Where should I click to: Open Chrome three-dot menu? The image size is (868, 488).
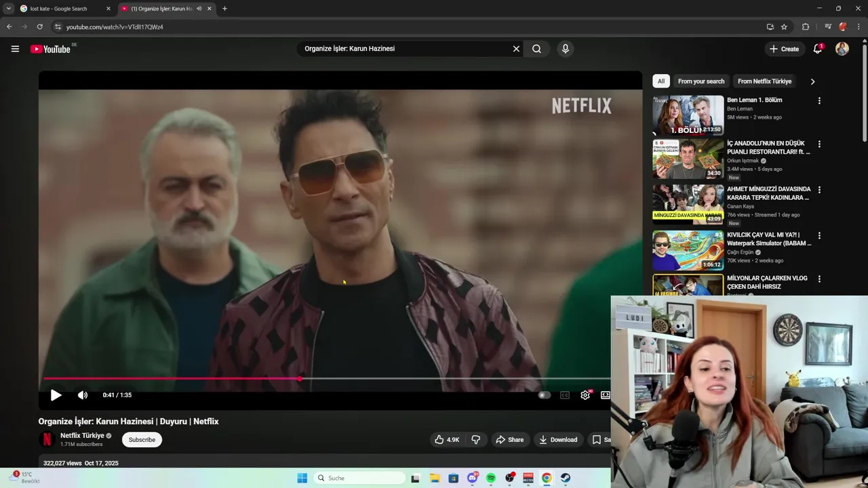[859, 27]
